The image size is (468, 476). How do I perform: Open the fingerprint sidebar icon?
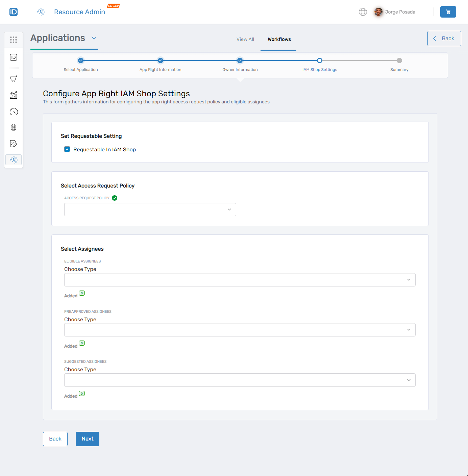[14, 127]
